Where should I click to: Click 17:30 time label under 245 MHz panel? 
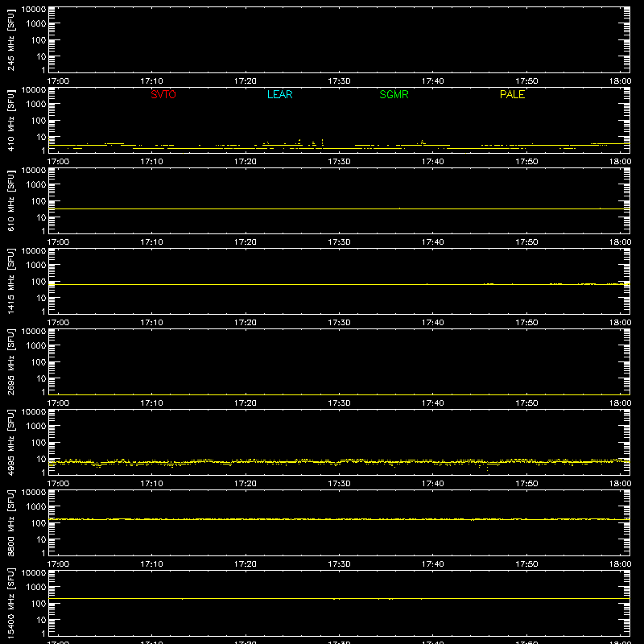pyautogui.click(x=339, y=81)
